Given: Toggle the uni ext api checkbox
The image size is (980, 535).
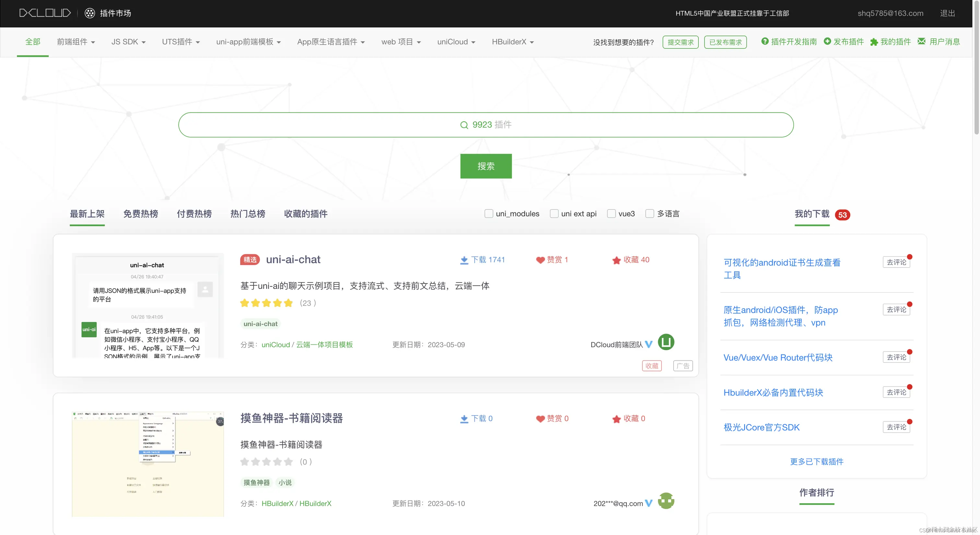Looking at the screenshot, I should (554, 213).
